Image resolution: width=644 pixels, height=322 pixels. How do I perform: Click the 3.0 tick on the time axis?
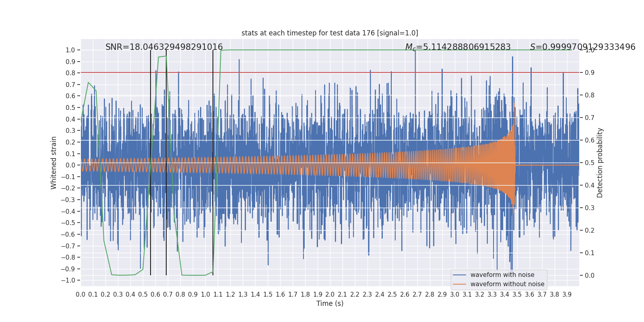coord(455,295)
